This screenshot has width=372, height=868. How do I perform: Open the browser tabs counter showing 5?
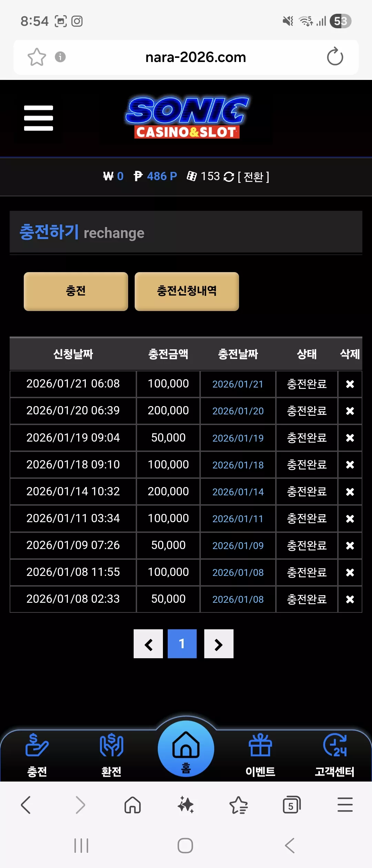pos(291,805)
